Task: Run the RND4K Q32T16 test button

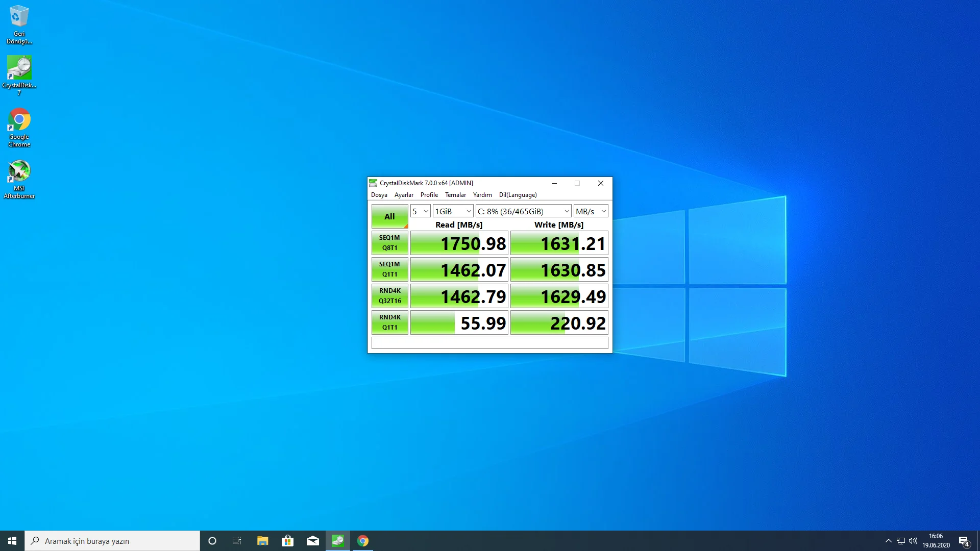Action: (x=389, y=296)
